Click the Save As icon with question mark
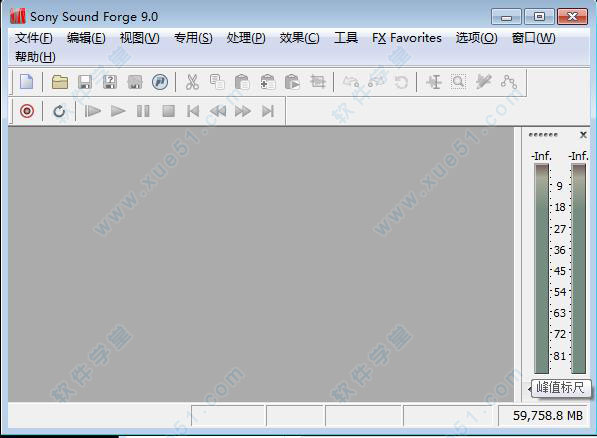The width and height of the screenshot is (597, 438). 110,82
